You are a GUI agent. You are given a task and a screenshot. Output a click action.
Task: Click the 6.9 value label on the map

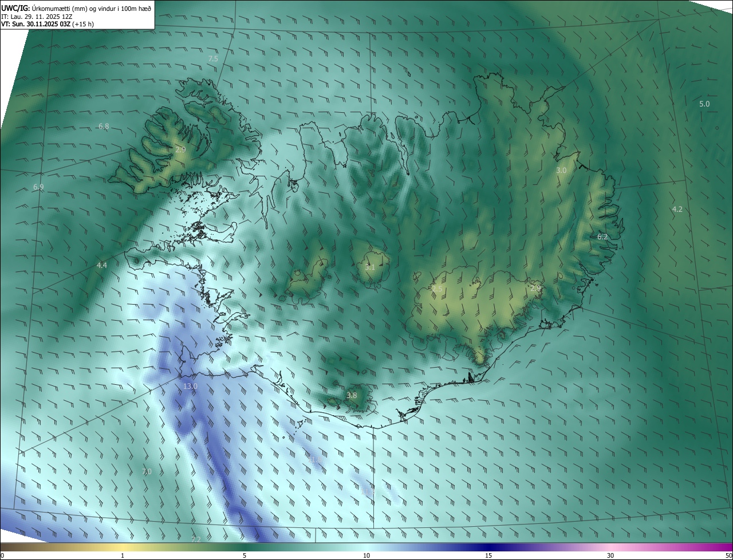(38, 187)
